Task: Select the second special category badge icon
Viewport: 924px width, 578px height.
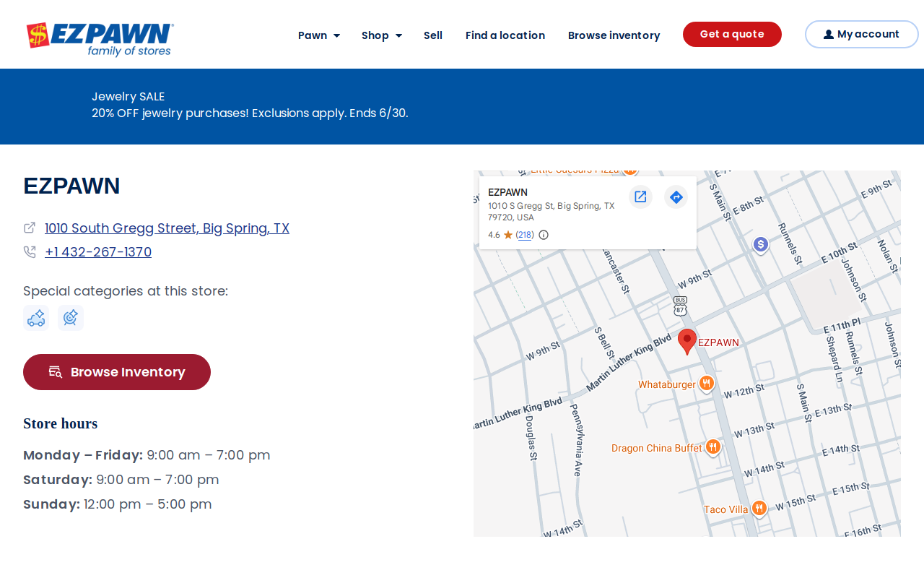Action: [71, 318]
